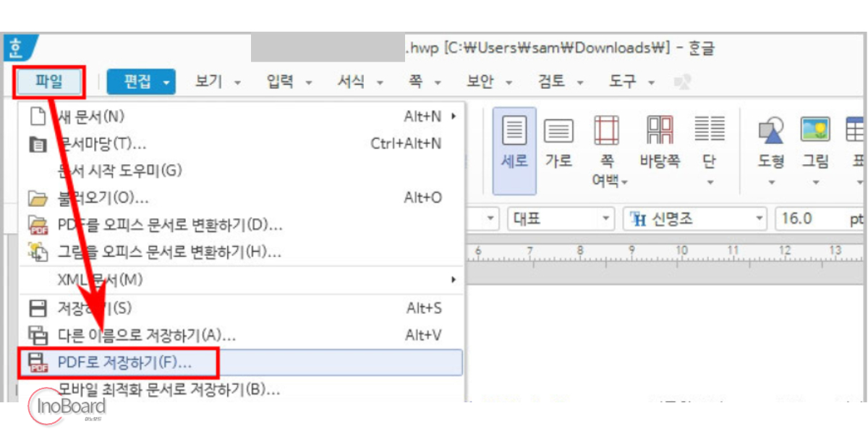Click the image to office convert icon
This screenshot has height=434, width=868.
(38, 252)
